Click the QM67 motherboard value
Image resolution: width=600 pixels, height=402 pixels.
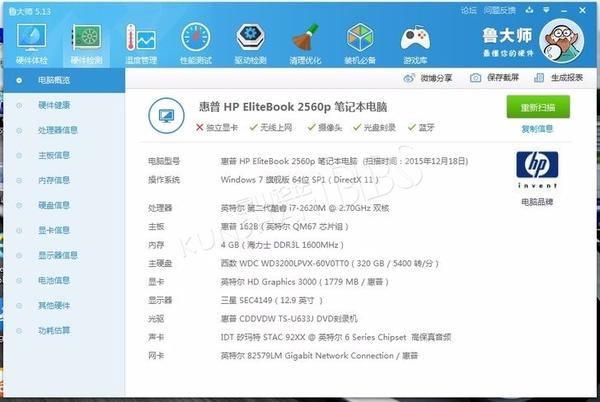tap(284, 226)
